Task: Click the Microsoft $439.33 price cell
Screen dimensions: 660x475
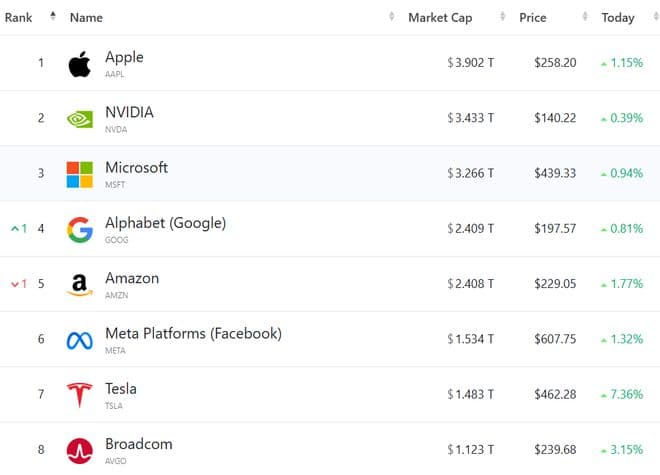Action: click(x=556, y=173)
